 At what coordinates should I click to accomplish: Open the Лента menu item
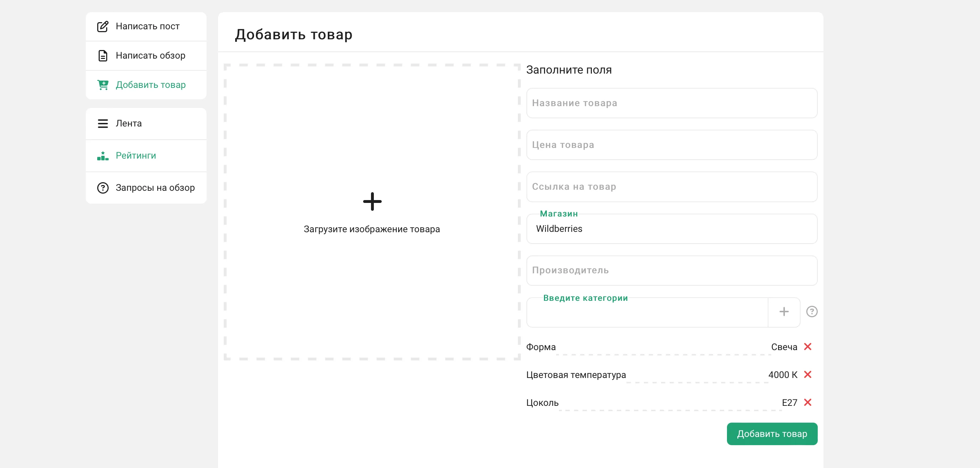point(129,124)
